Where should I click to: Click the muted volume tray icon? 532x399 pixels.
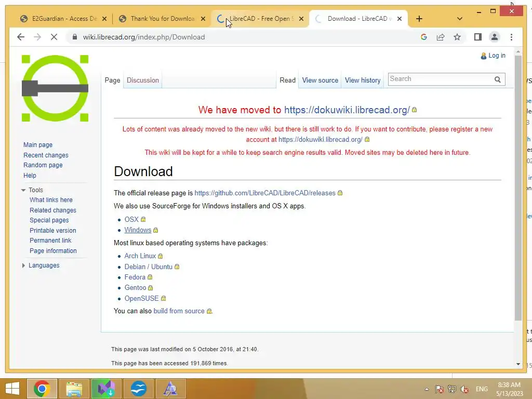pyautogui.click(x=464, y=389)
